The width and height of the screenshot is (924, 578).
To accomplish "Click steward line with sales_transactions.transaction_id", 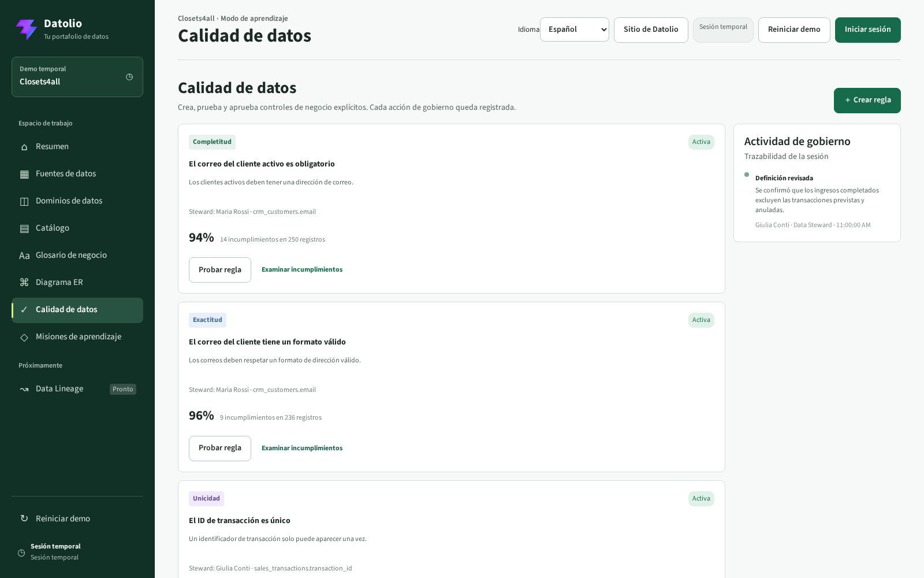I will coord(270,569).
